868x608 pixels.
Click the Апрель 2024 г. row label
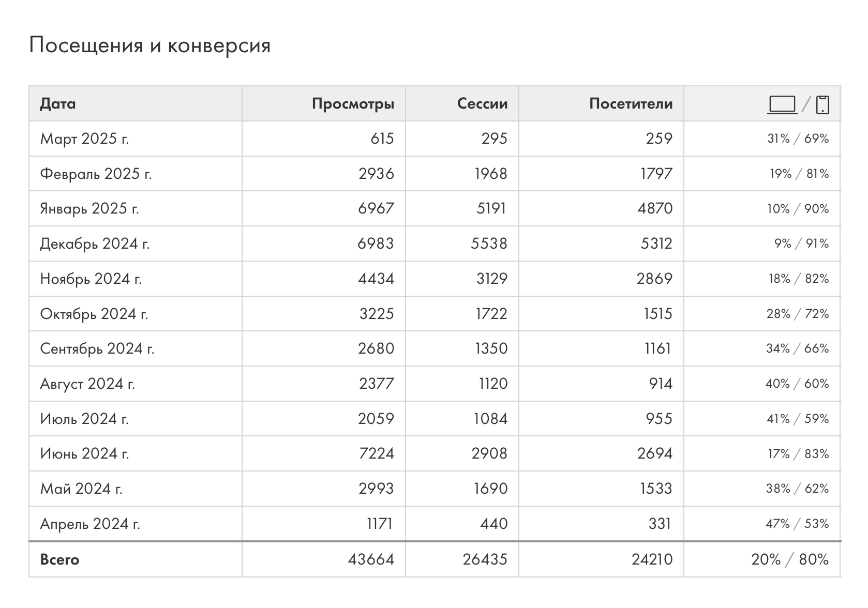coord(90,524)
